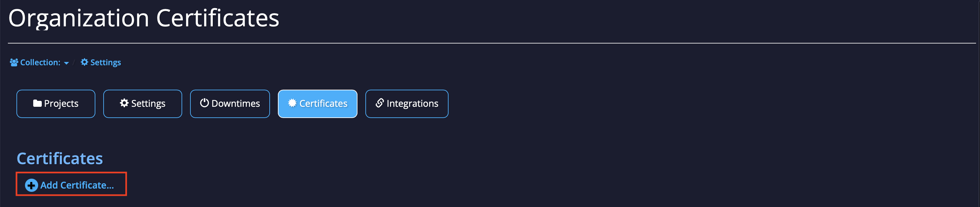Open the Integrations tab

tap(407, 103)
